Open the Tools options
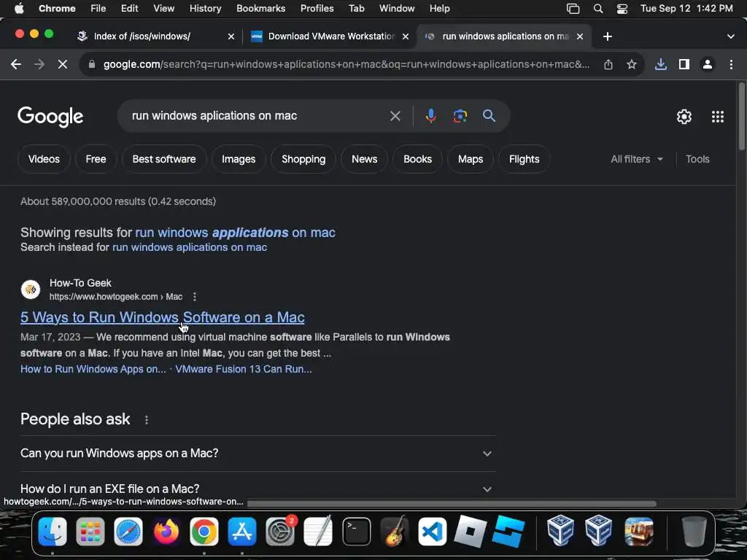The height and width of the screenshot is (560, 747). (x=697, y=159)
